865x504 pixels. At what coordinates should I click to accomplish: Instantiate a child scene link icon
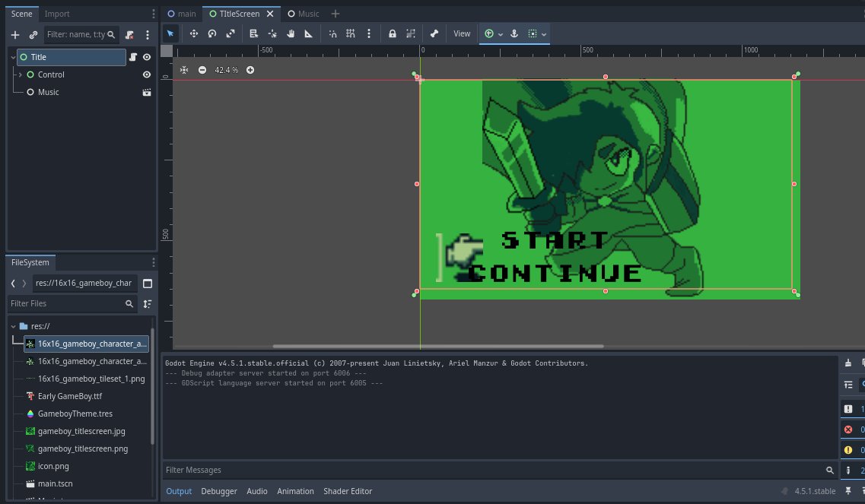[x=33, y=35]
